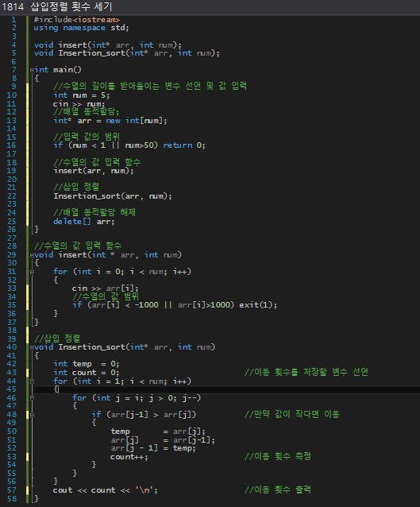Click comment '//수열의 길이를 받아들이는 변수 선언 및 값 입력'
The height and width of the screenshot is (507, 420).
[150, 86]
